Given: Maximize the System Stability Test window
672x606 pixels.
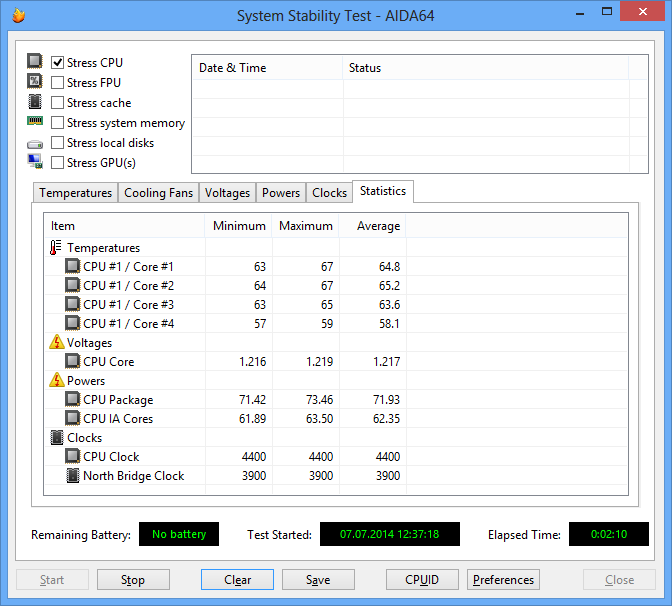Looking at the screenshot, I should coord(607,12).
